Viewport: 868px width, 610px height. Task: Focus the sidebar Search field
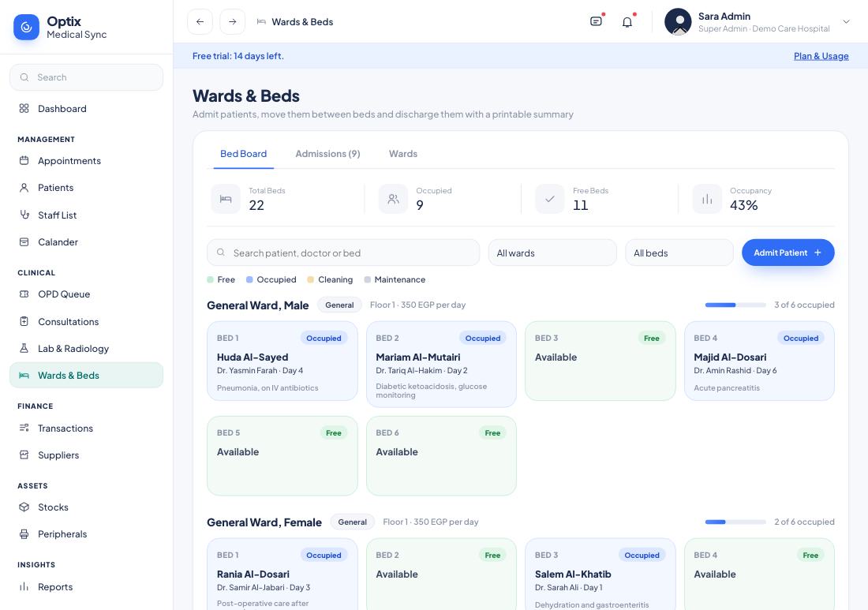[x=86, y=77]
